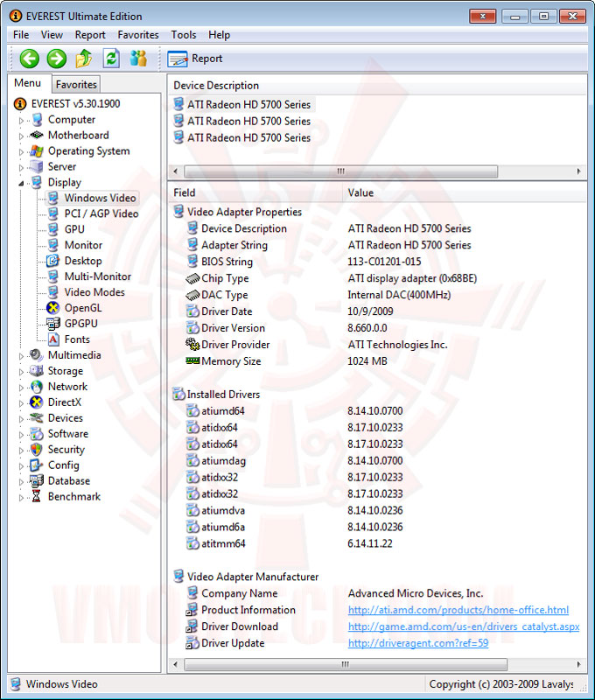Open the Driver Download game.amd.com link

click(464, 626)
